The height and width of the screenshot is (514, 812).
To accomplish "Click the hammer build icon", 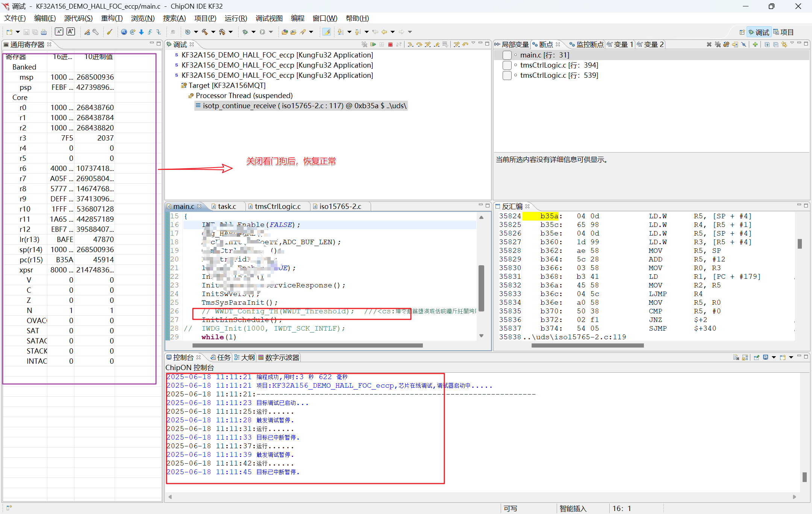I will (x=205, y=32).
